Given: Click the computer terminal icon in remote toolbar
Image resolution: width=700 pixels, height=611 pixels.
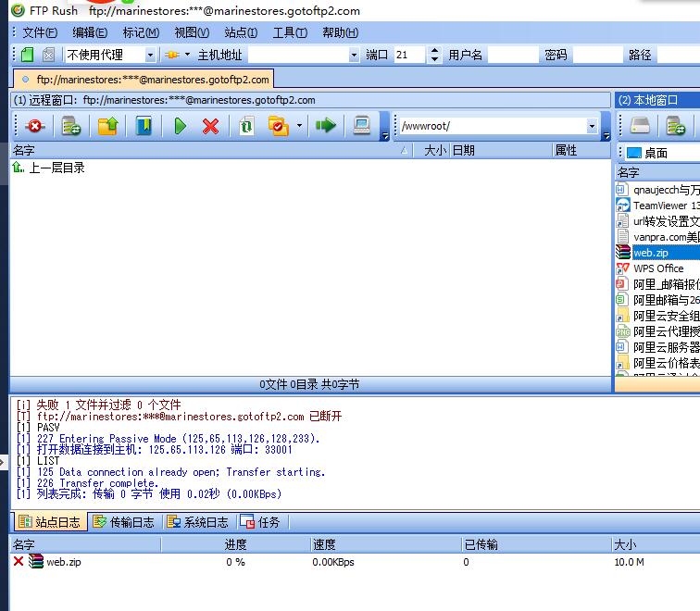Looking at the screenshot, I should click(362, 126).
